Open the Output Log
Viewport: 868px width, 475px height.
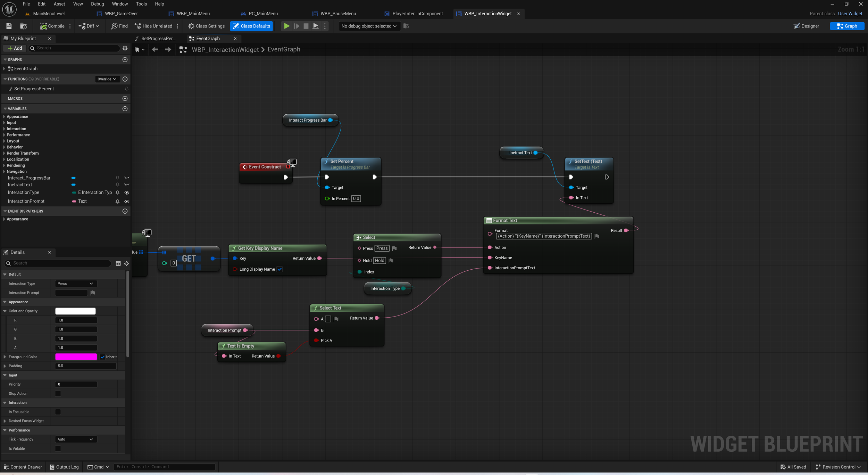pos(64,467)
